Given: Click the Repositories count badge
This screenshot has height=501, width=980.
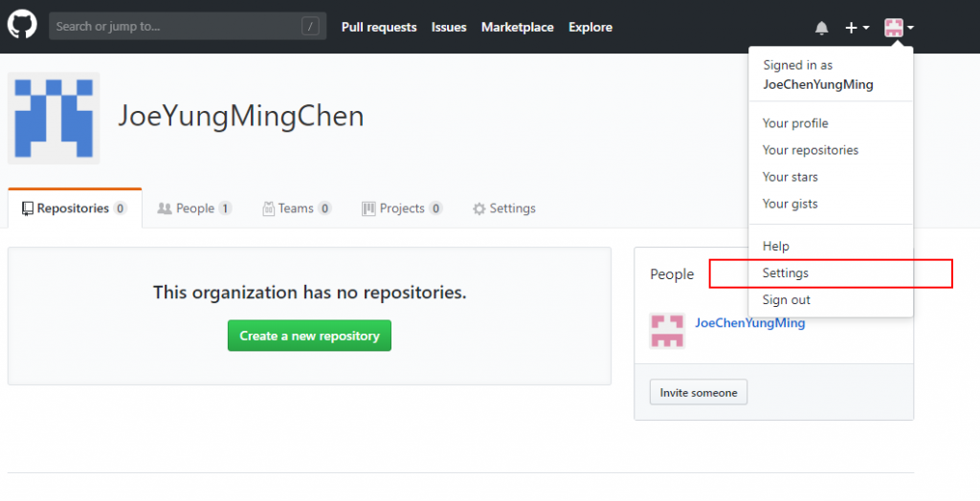Looking at the screenshot, I should (x=121, y=208).
